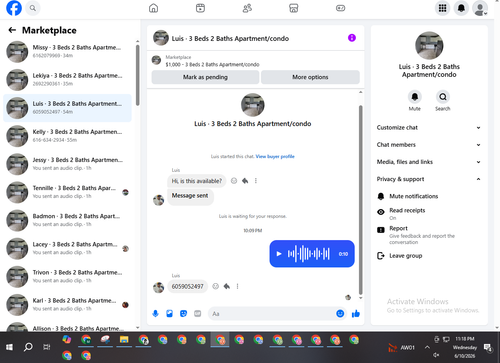This screenshot has height=363, width=500.
Task: Click the large Luis listing thumbnail in chat
Action: click(253, 105)
